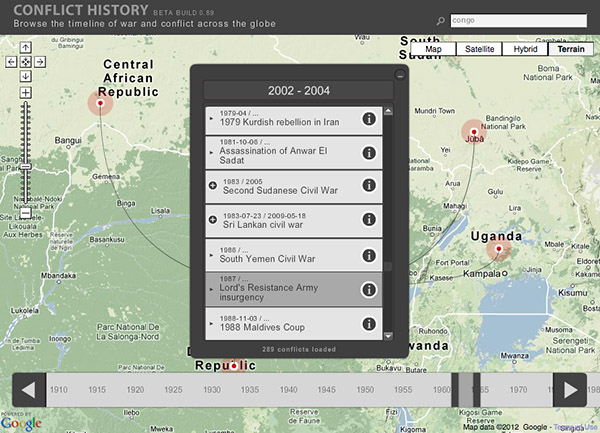This screenshot has height=433, width=600.
Task: Zoom out with the map minus button
Action: point(25,213)
